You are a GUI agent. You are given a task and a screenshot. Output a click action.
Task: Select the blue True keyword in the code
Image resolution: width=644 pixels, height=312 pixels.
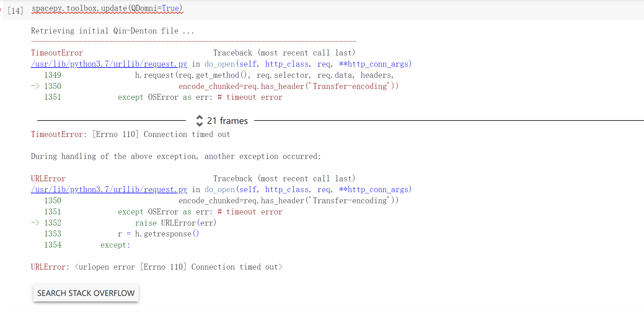pos(170,8)
